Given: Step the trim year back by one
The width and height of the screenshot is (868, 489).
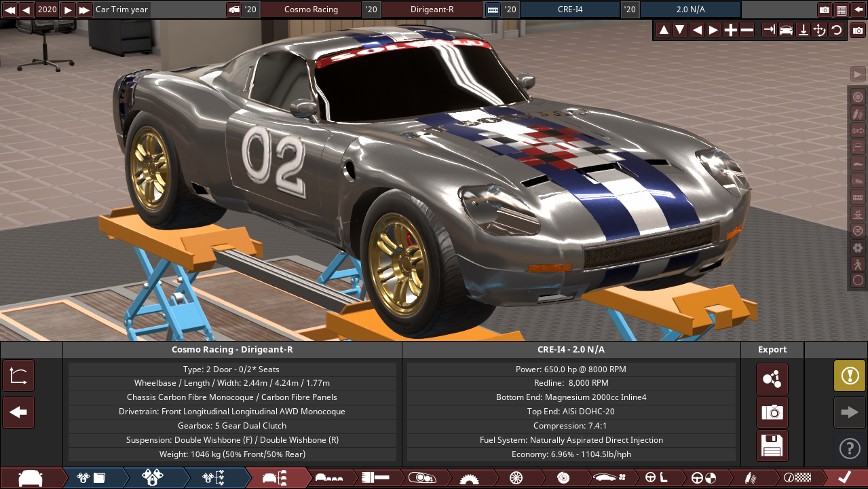Looking at the screenshot, I should coord(26,10).
